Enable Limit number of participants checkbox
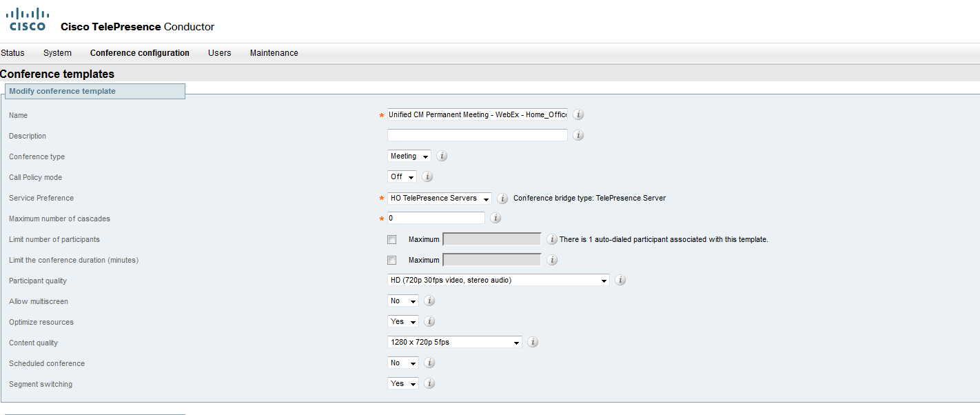Screen dimensions: 980x415 [x=392, y=240]
